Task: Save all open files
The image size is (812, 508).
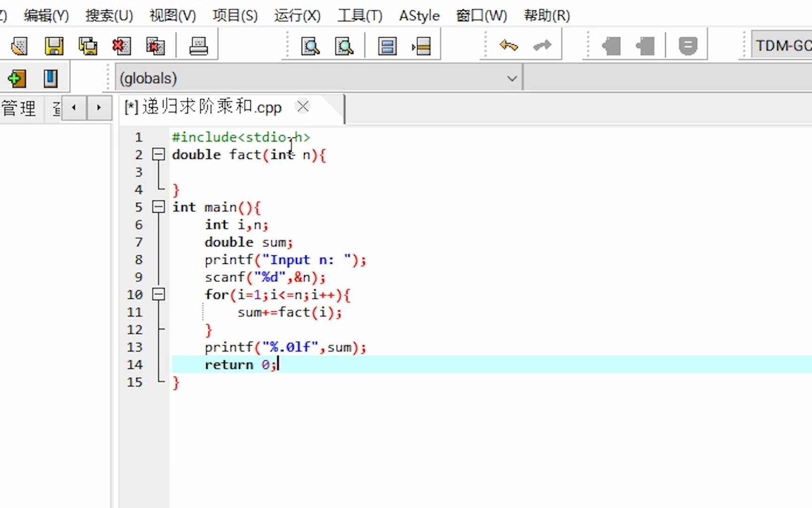Action: click(88, 46)
